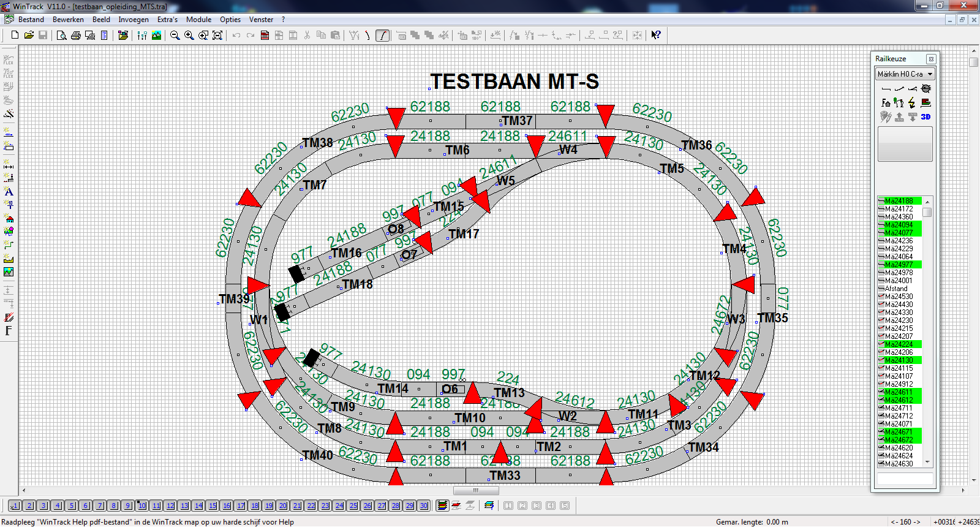Image resolution: width=980 pixels, height=527 pixels.
Task: Select Mä24172 in the track list
Action: tap(900, 209)
